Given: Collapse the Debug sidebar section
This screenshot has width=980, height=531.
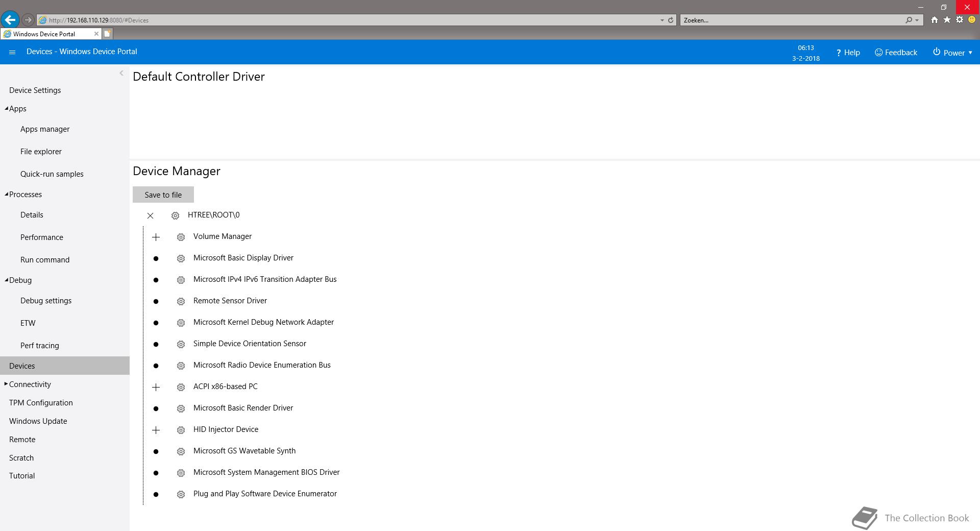Looking at the screenshot, I should (7, 280).
